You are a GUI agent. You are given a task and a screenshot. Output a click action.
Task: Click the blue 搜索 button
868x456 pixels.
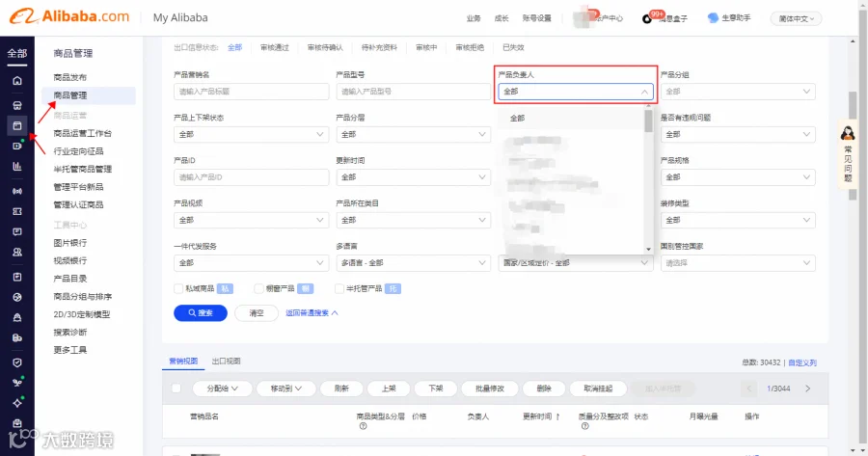click(x=201, y=312)
